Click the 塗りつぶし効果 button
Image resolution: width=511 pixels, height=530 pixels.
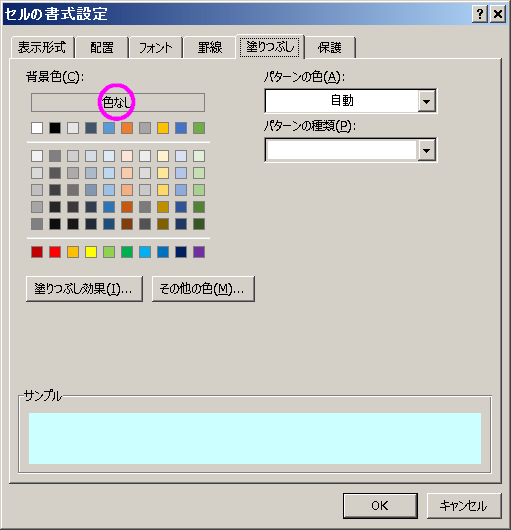tap(84, 289)
